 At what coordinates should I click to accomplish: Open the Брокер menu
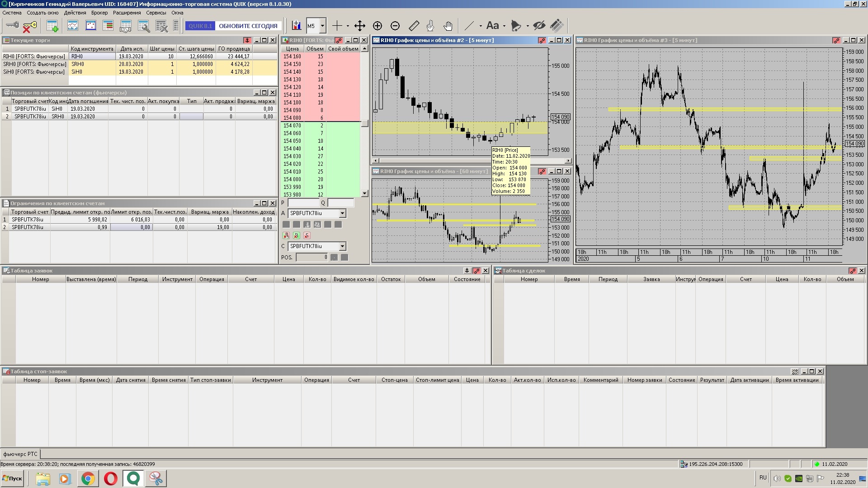pyautogui.click(x=99, y=13)
